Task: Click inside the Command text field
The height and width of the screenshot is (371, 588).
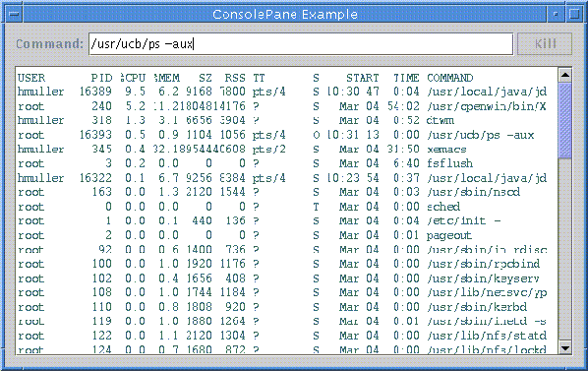Action: click(301, 44)
